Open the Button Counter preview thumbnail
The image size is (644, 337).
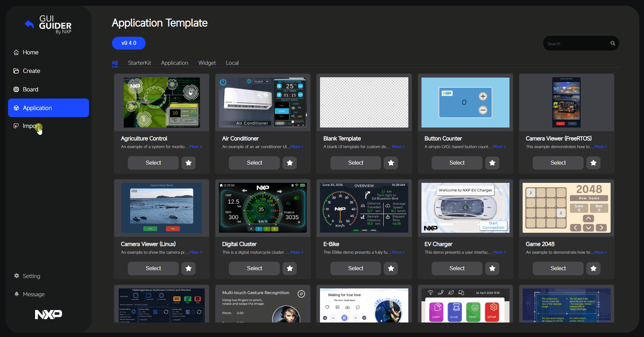point(465,103)
